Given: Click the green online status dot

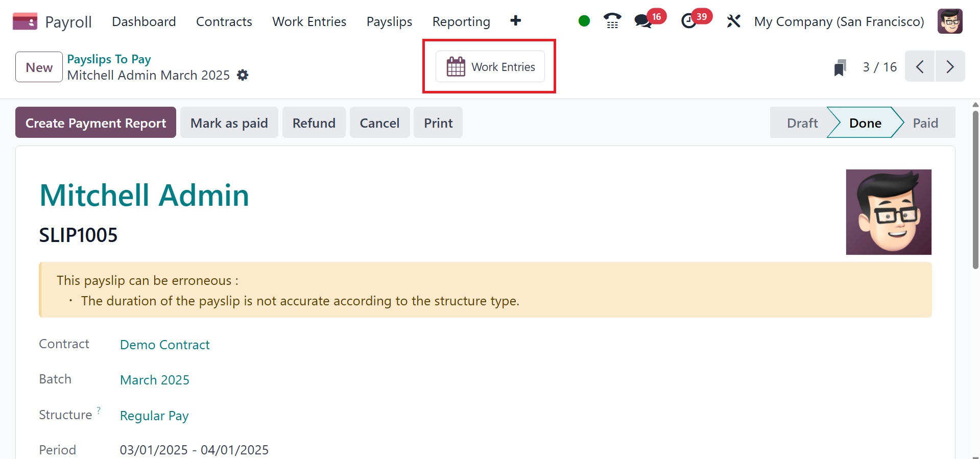Looking at the screenshot, I should 584,21.
